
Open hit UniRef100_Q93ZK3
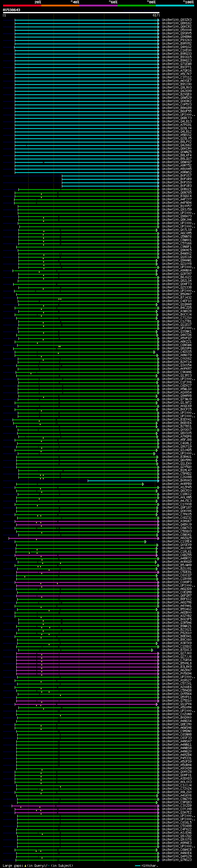coord(177,20)
